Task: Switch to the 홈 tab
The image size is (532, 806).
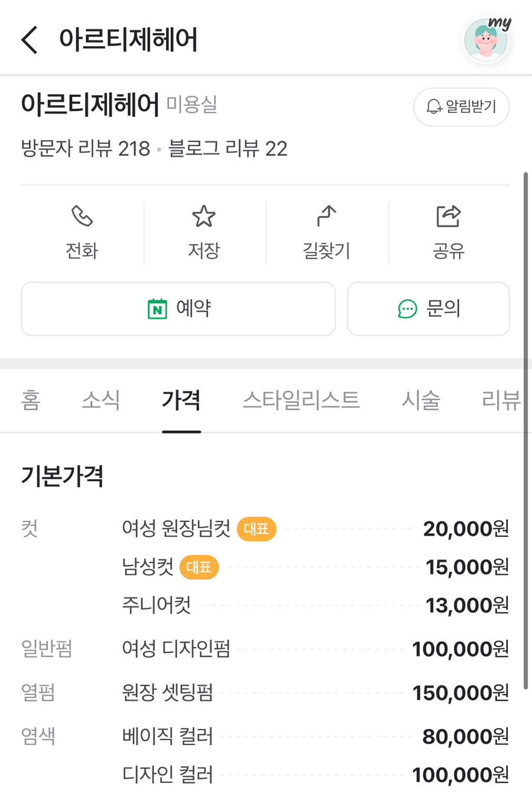Action: tap(31, 400)
